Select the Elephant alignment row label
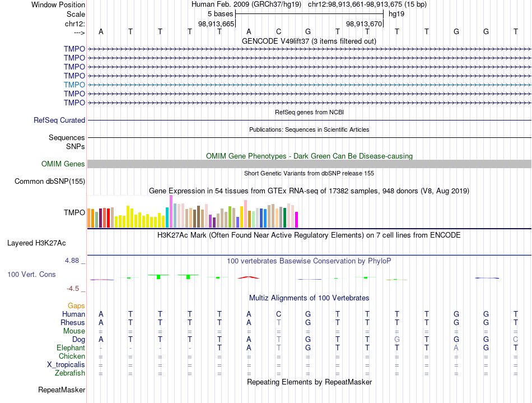Image resolution: width=532 pixels, height=403 pixels. [x=71, y=348]
